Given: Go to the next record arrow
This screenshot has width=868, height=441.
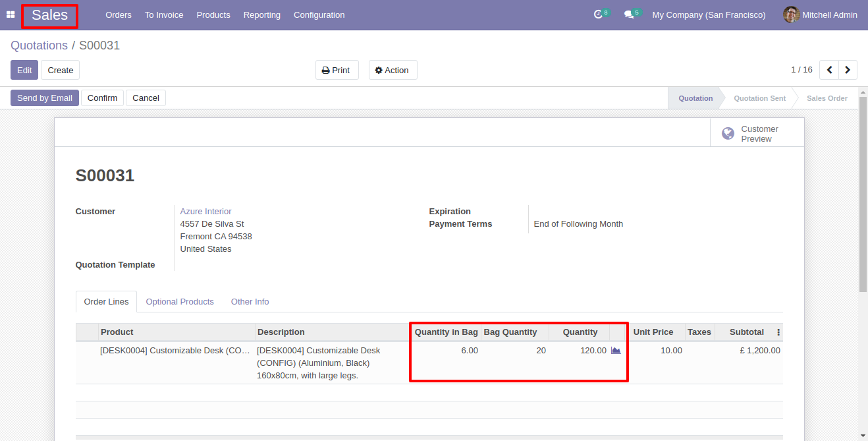Looking at the screenshot, I should (848, 70).
